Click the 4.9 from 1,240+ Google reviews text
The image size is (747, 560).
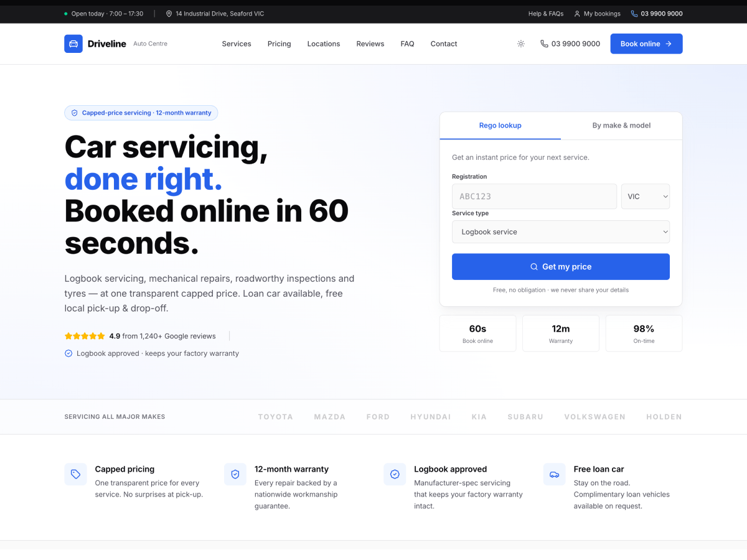[x=162, y=336]
